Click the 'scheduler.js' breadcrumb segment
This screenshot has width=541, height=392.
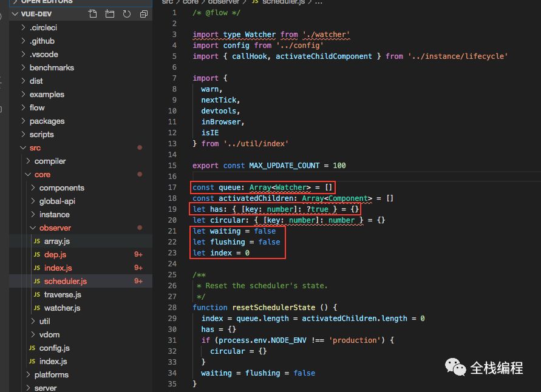284,2
